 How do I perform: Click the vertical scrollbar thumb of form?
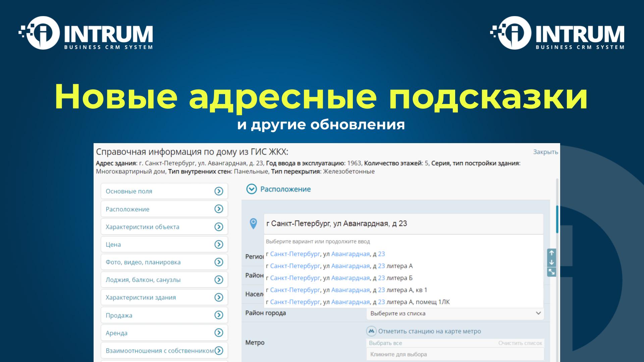tap(557, 220)
